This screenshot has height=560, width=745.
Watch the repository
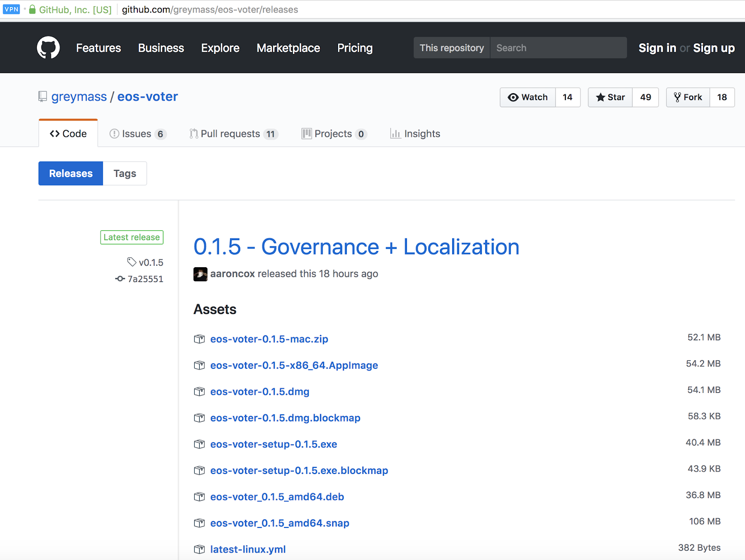[x=528, y=97]
